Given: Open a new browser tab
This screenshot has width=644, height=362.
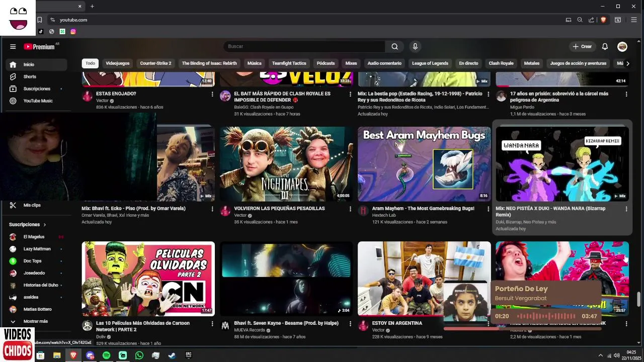Looking at the screenshot, I should tap(92, 7).
